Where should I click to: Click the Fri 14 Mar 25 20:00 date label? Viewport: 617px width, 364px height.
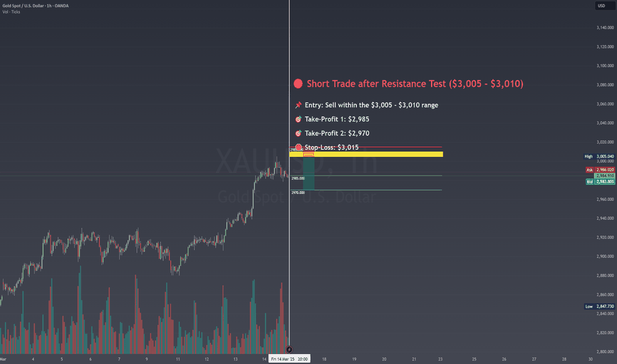(289, 359)
